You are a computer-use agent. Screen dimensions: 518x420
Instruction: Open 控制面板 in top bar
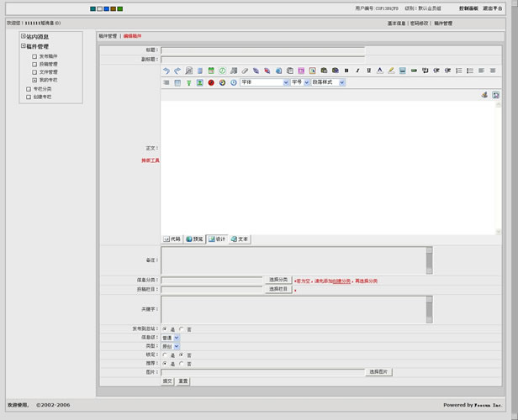(468, 8)
